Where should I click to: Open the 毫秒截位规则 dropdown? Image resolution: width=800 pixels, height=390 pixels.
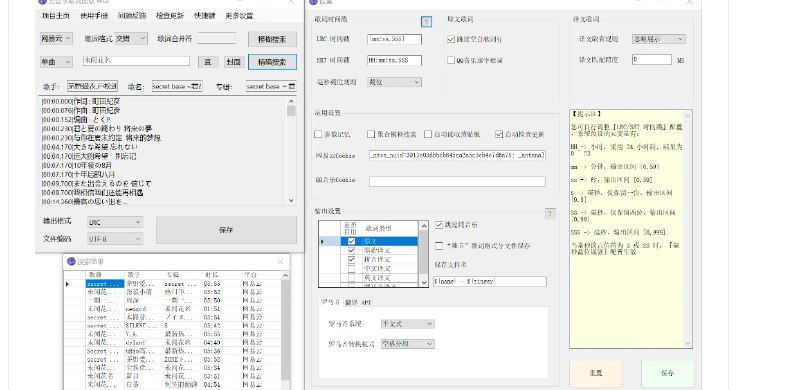(394, 82)
